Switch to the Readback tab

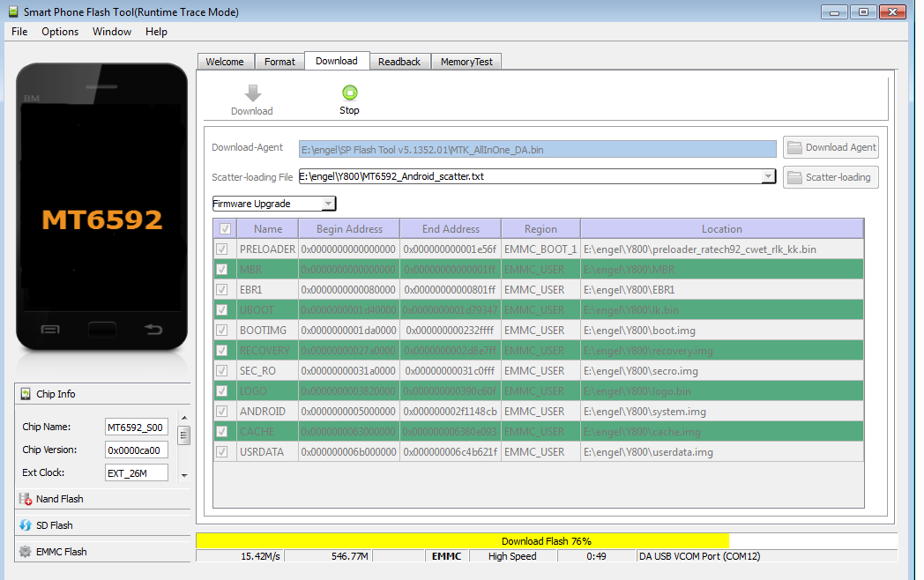(399, 62)
